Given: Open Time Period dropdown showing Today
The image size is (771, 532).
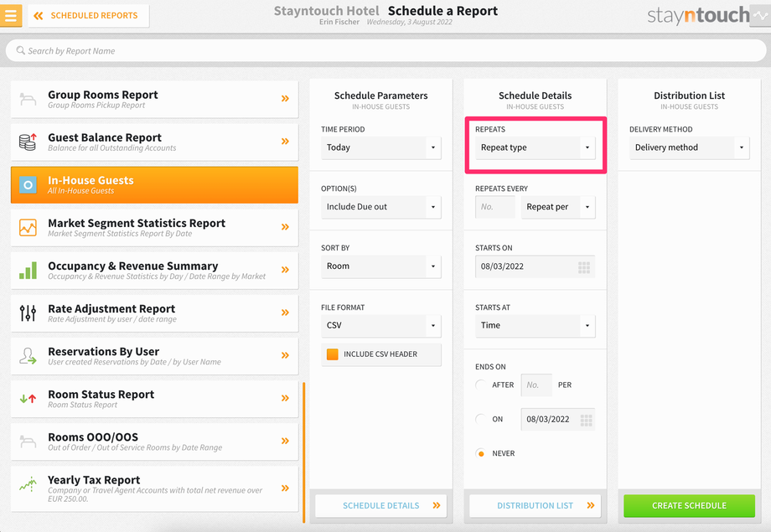Looking at the screenshot, I should pyautogui.click(x=381, y=147).
